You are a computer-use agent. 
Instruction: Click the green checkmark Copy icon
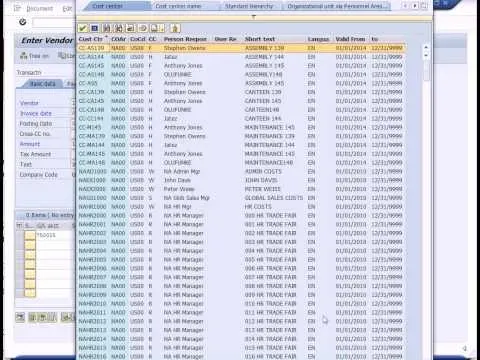coord(82,29)
